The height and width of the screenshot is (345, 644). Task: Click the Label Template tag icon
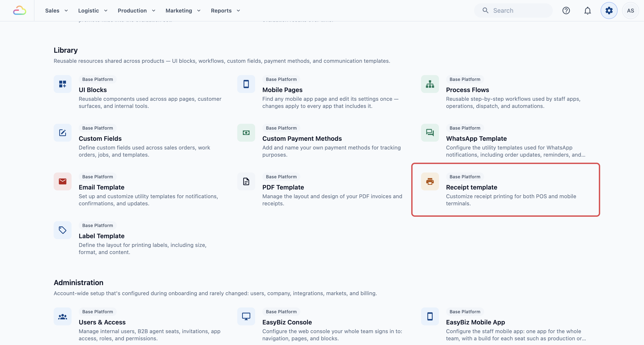[63, 230]
